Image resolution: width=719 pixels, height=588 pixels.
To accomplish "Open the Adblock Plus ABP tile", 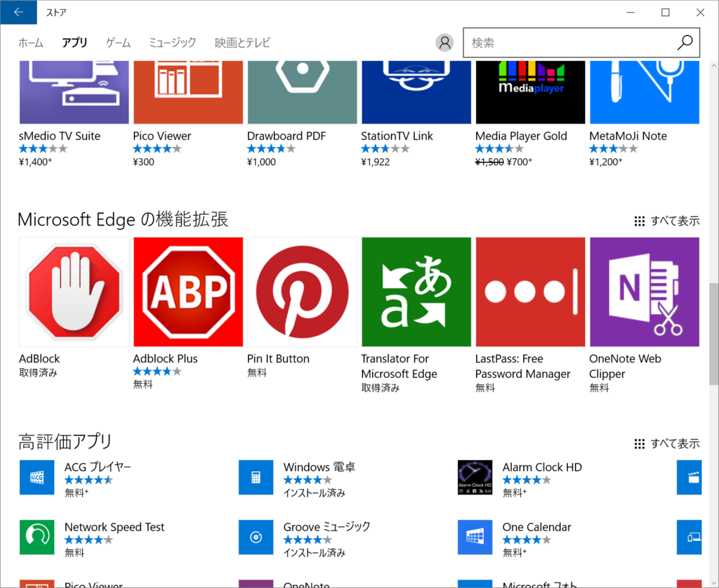I will [x=188, y=292].
